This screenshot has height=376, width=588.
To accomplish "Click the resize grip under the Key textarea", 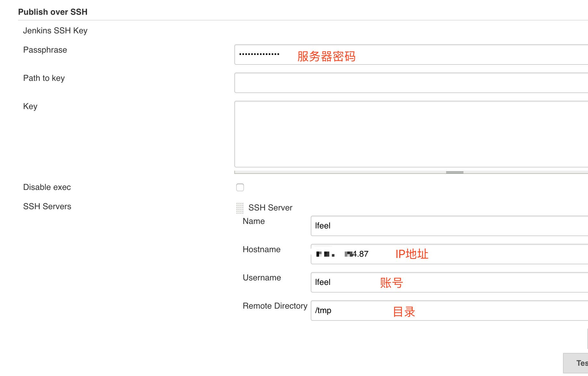I will point(454,172).
